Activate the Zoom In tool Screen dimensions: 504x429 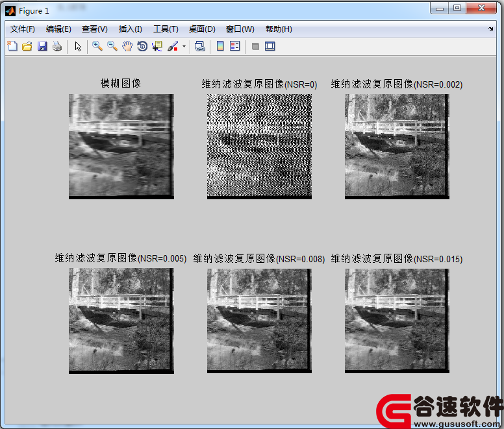coord(97,46)
